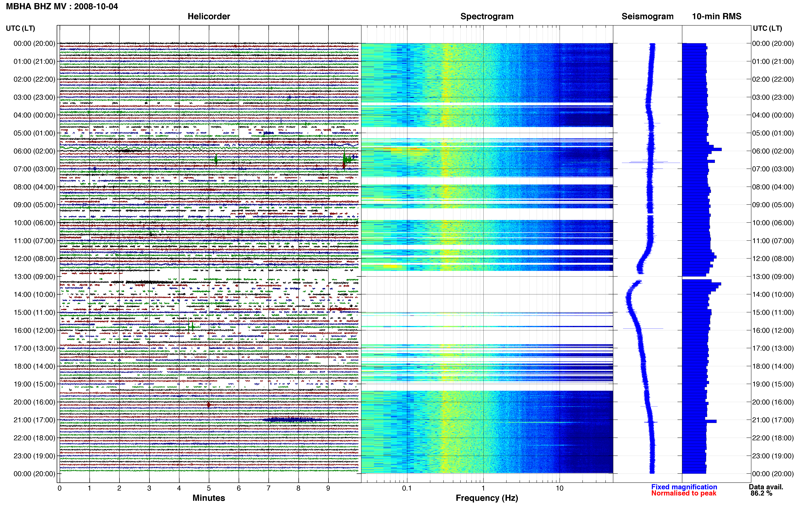Screen dimensions: 812x508
Task: Click left time label 06:00 (02:00)
Action: click(x=34, y=151)
